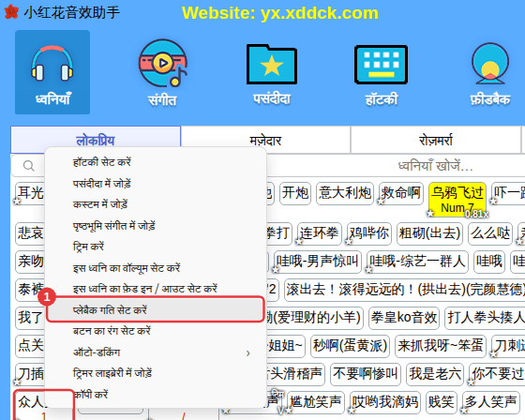The image size is (525, 420).
Task: Click the 0.81x speed label
Action: [x=477, y=214]
